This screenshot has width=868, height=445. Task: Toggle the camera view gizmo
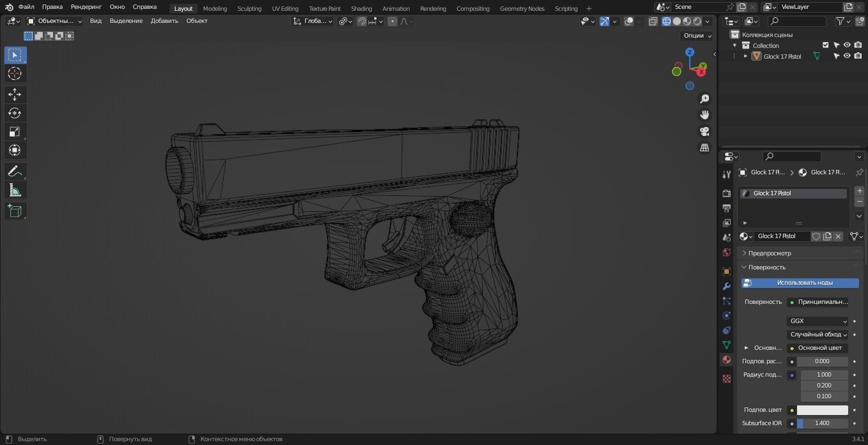click(x=704, y=132)
